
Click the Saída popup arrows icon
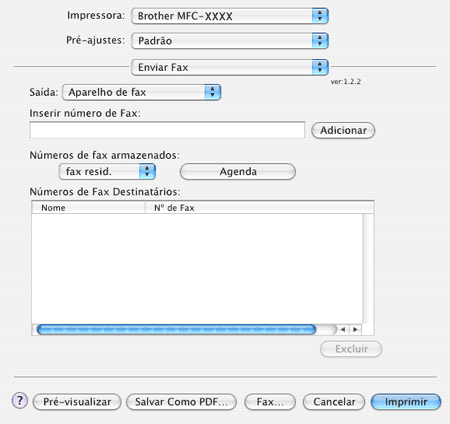pos(213,92)
